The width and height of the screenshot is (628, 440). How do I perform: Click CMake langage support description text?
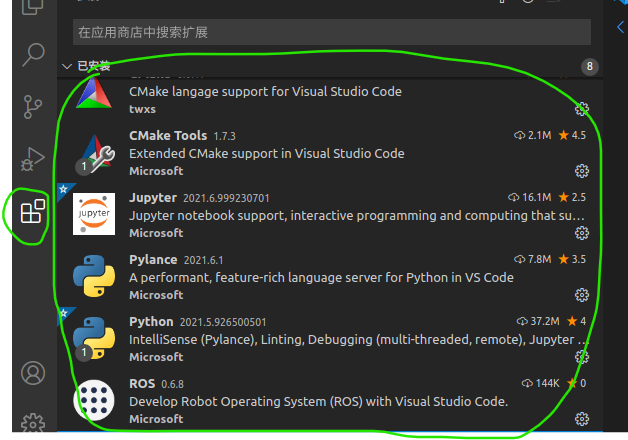[265, 92]
